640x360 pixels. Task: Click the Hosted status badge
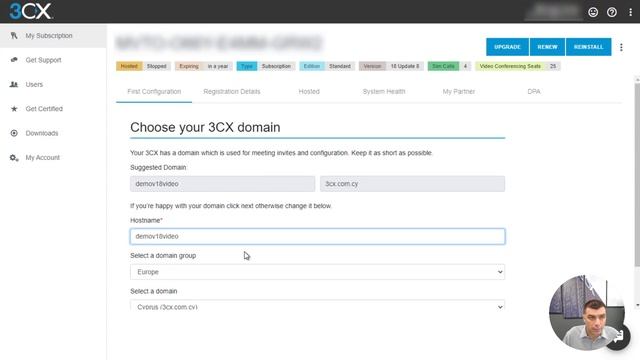143,66
